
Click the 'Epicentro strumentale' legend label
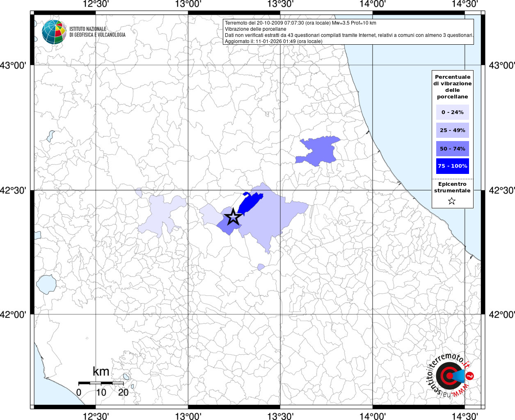(452, 187)
